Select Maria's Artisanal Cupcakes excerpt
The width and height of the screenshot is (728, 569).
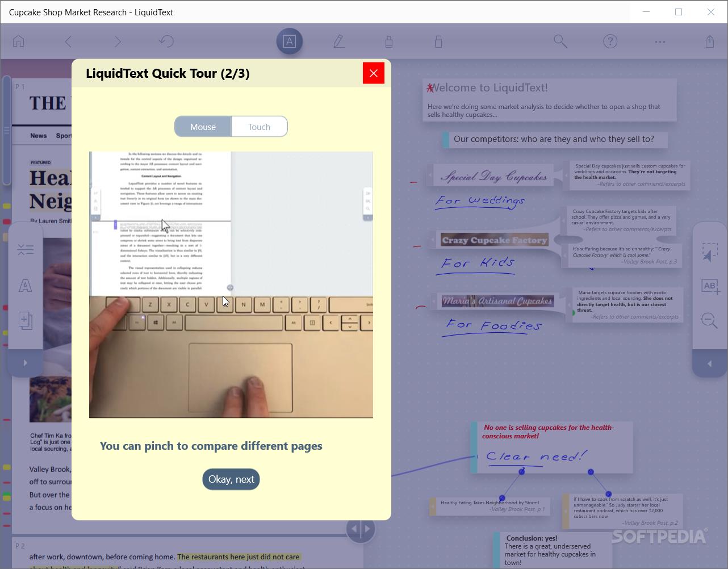click(497, 301)
